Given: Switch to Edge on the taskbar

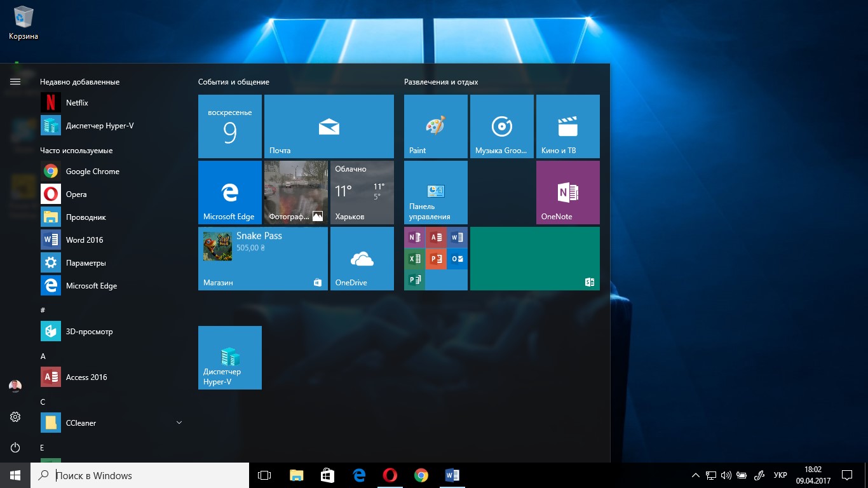Looking at the screenshot, I should (359, 475).
